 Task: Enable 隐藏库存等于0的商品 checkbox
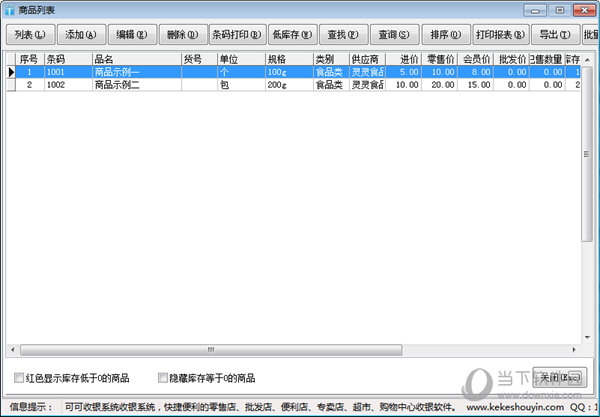tap(163, 378)
